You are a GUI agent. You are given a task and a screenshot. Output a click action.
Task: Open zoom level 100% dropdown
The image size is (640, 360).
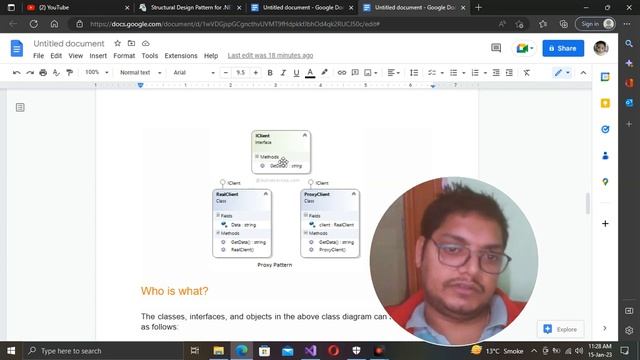coord(96,72)
